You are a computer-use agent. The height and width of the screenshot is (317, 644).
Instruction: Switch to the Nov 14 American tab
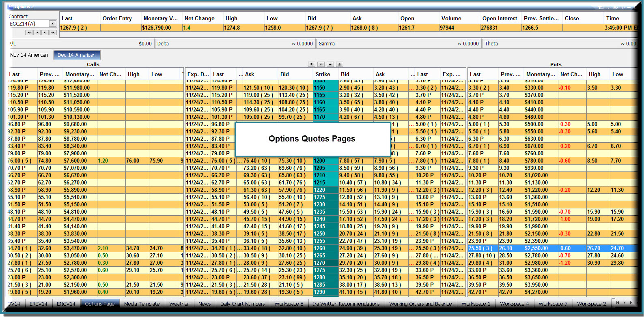point(29,55)
